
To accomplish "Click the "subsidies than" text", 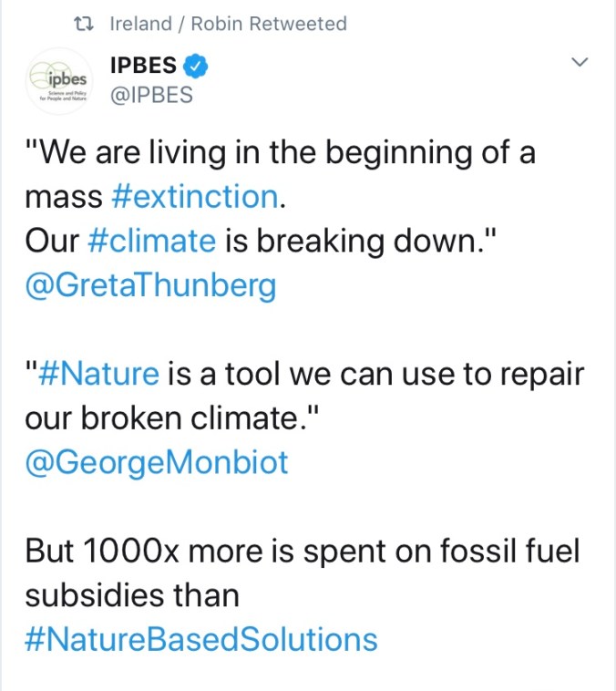I will point(132,595).
